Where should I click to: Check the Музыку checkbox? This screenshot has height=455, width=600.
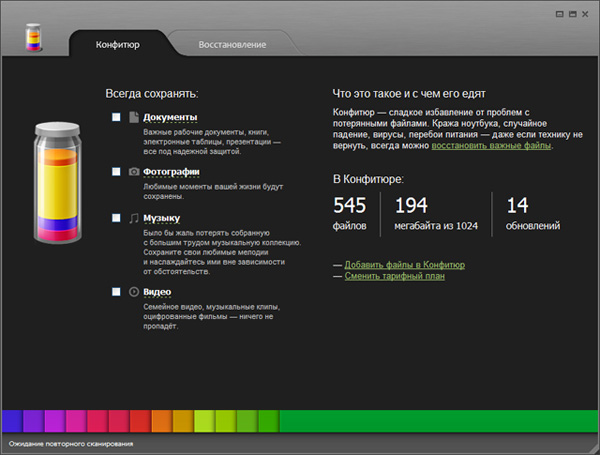click(117, 218)
